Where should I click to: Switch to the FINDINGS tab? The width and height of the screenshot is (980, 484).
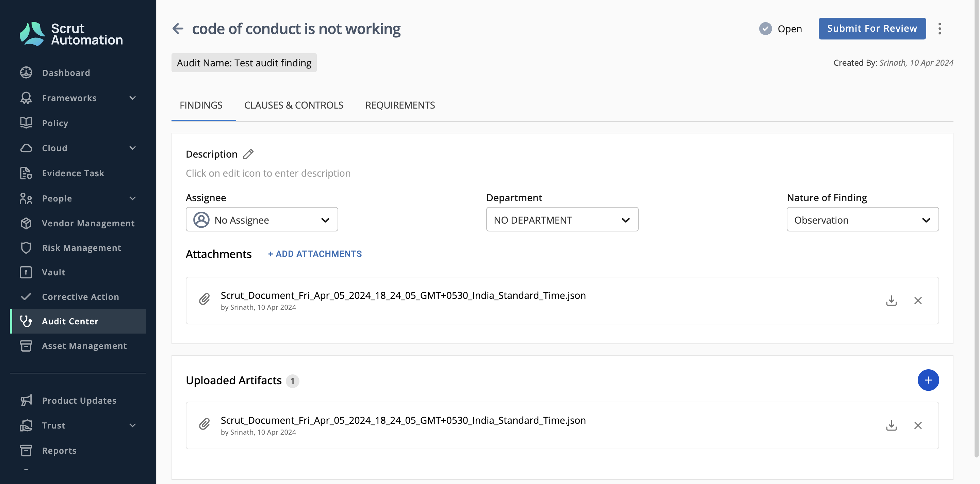pos(201,105)
